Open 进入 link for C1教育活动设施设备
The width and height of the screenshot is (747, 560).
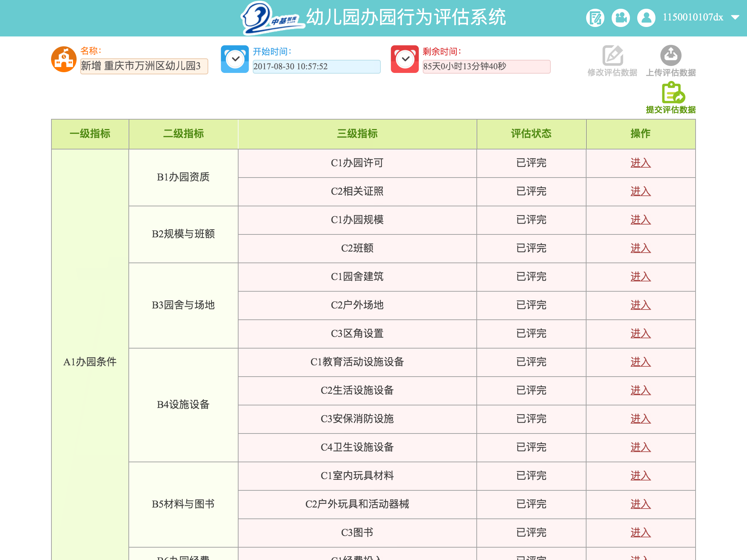click(x=640, y=362)
